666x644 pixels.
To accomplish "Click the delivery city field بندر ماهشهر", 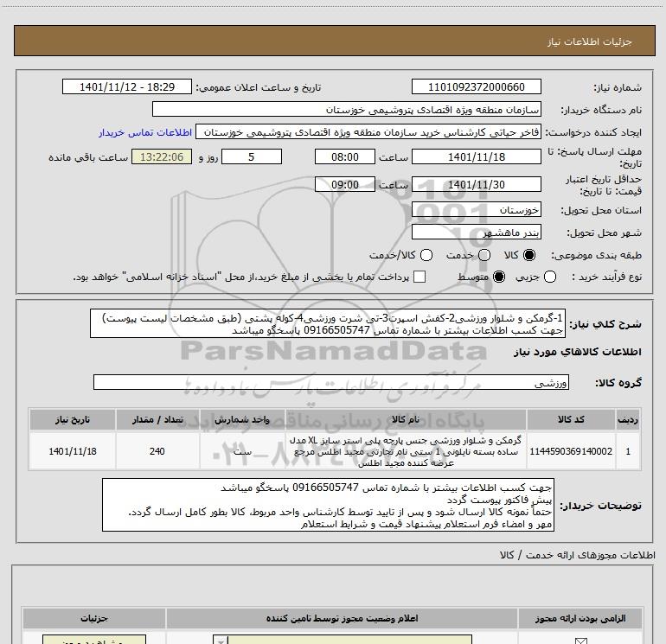I will coord(476,233).
